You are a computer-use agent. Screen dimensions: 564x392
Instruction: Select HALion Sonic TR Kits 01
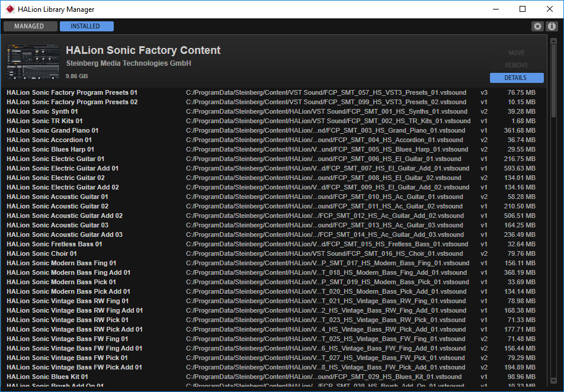tap(44, 121)
